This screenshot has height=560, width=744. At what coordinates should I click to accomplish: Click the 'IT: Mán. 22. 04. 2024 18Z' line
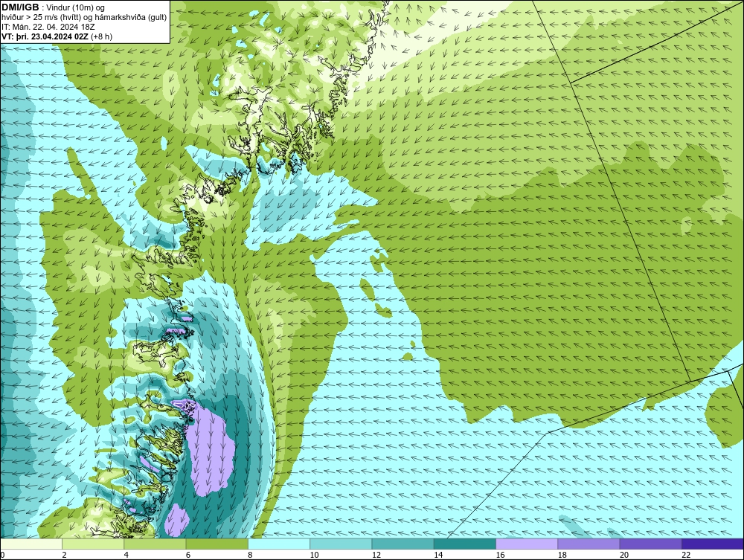[x=48, y=27]
